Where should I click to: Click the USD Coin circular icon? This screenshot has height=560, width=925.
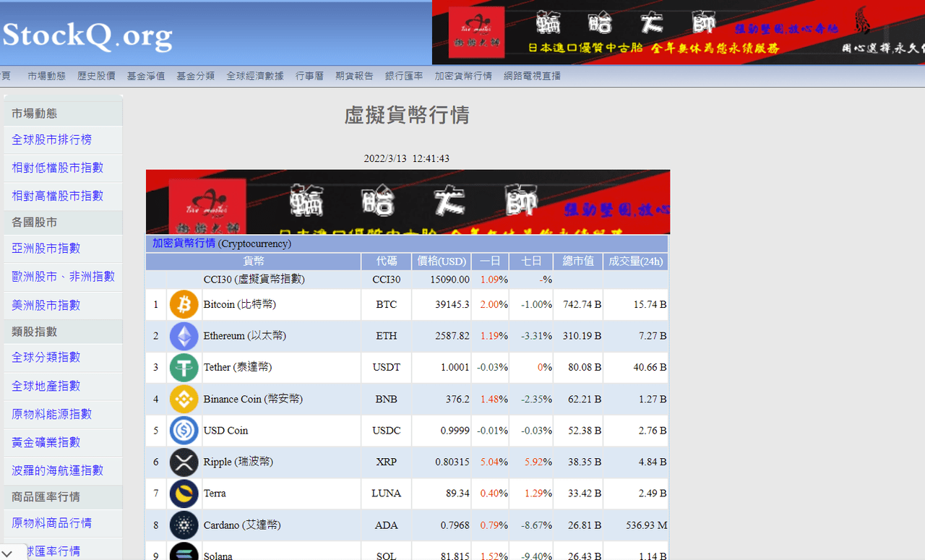(x=184, y=430)
